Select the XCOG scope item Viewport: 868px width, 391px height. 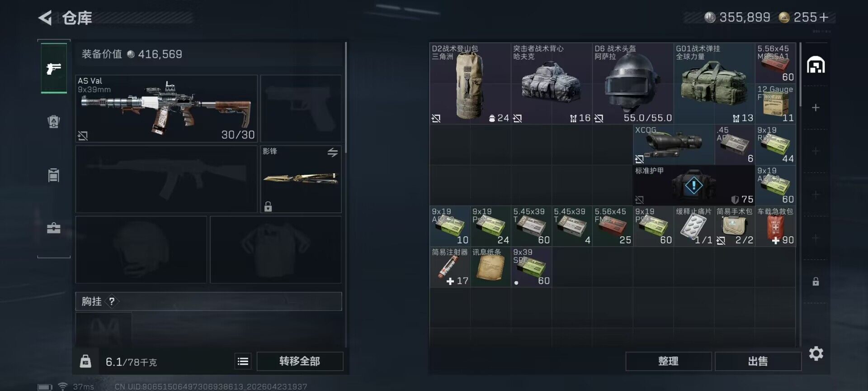click(674, 145)
